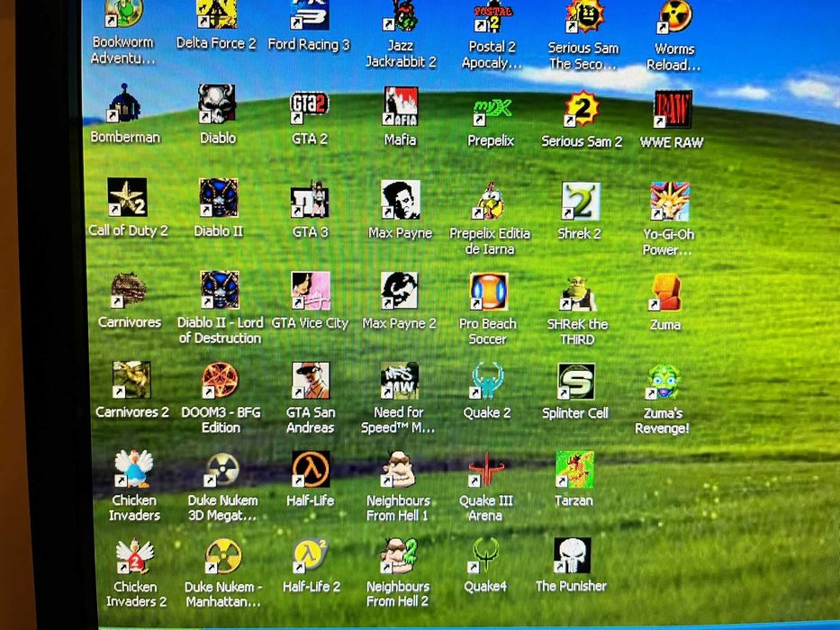Open the Bookworm Adventures shortcut
This screenshot has width=840, height=630.
point(124,13)
